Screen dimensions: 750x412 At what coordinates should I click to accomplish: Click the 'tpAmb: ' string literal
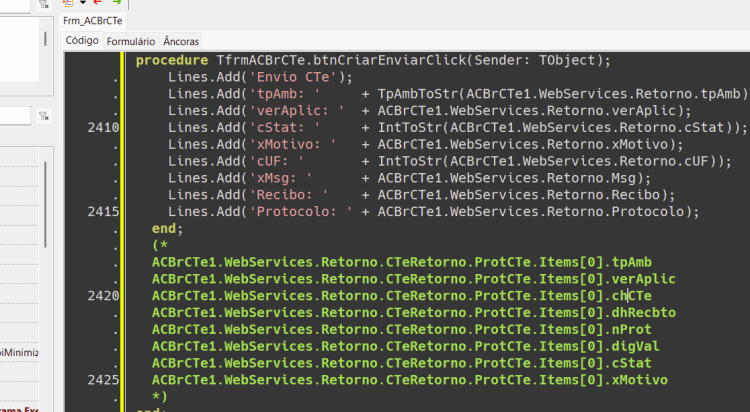click(x=285, y=94)
